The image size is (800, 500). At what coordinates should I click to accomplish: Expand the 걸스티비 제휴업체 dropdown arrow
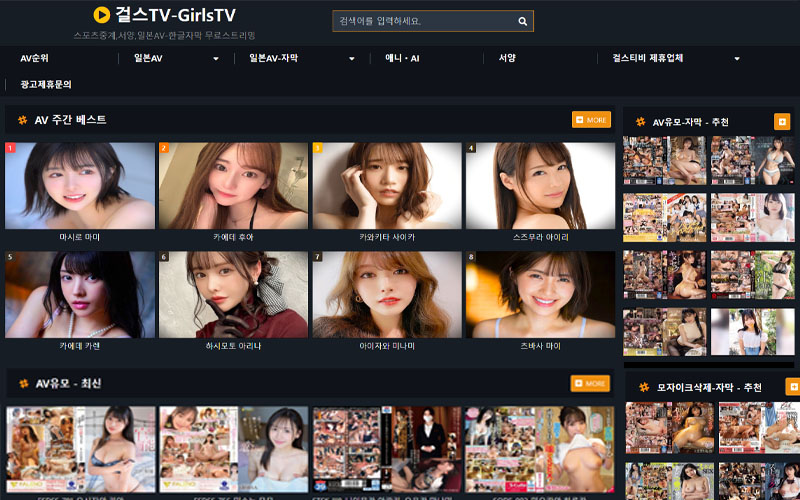(737, 59)
